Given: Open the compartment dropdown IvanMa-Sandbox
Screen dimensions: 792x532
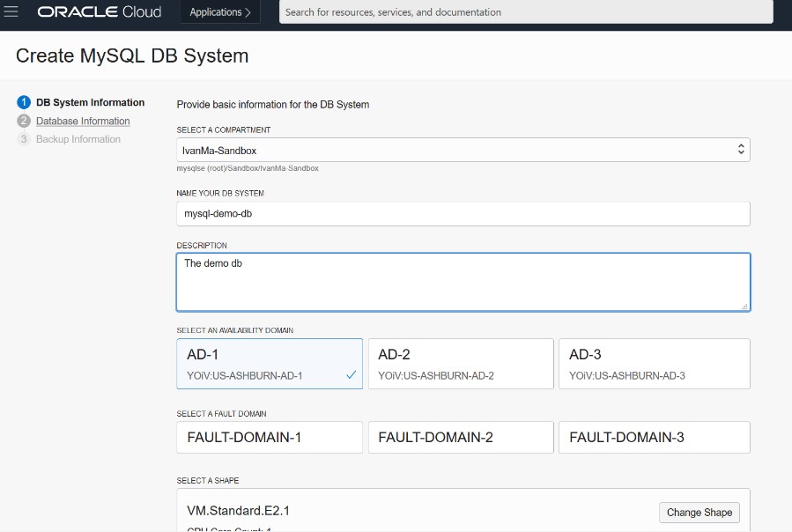Looking at the screenshot, I should tap(463, 150).
